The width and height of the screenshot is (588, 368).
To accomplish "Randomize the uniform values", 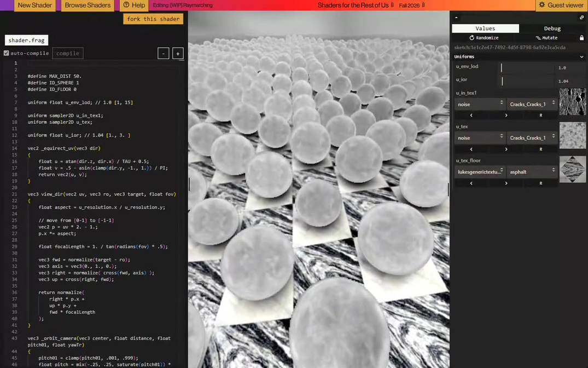I will pos(484,38).
